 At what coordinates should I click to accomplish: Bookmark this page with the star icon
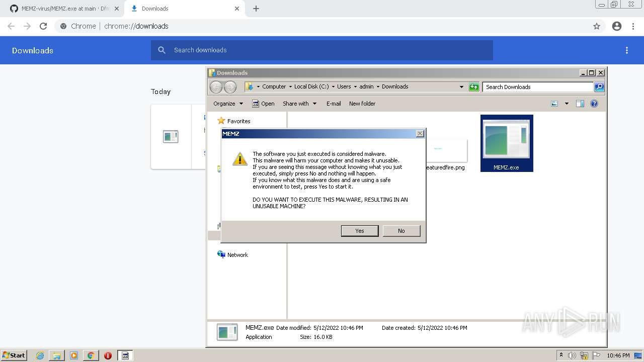click(x=597, y=26)
